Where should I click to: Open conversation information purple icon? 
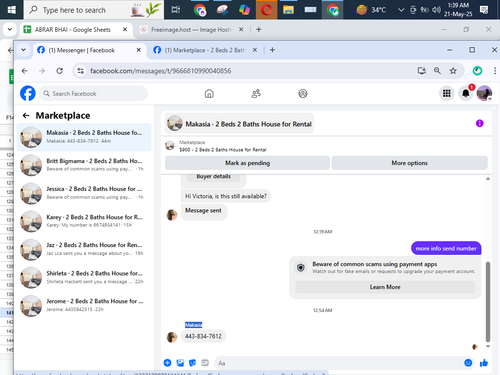pyautogui.click(x=479, y=123)
